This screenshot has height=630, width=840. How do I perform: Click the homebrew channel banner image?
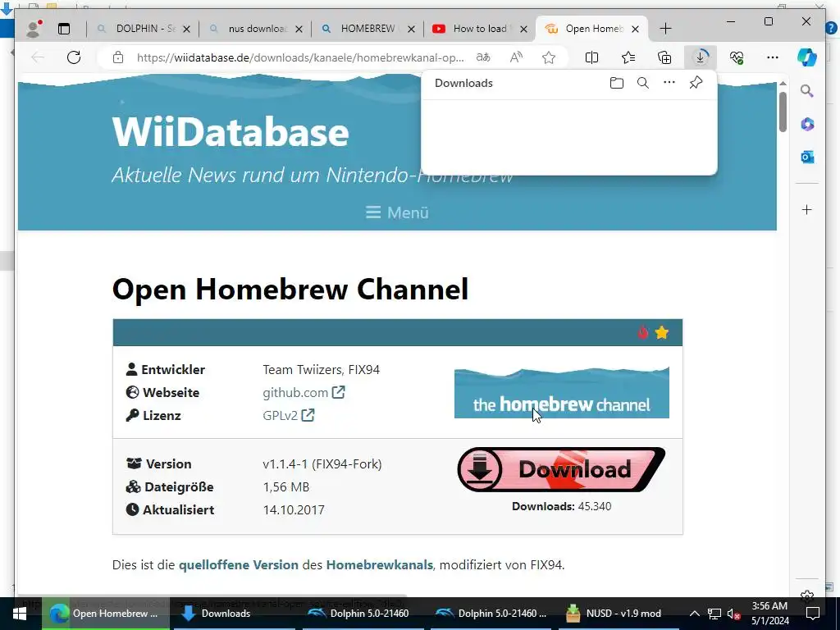[561, 393]
